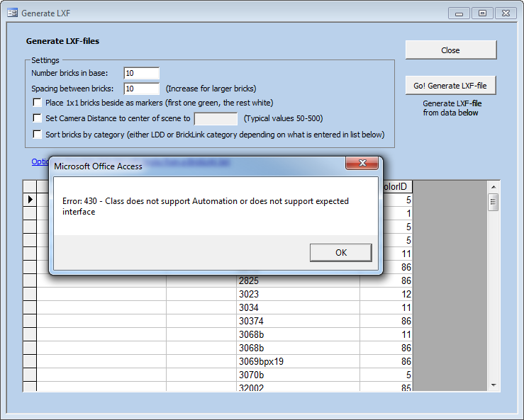Select cell with part 3023
The width and height of the screenshot is (524, 420).
[298, 294]
